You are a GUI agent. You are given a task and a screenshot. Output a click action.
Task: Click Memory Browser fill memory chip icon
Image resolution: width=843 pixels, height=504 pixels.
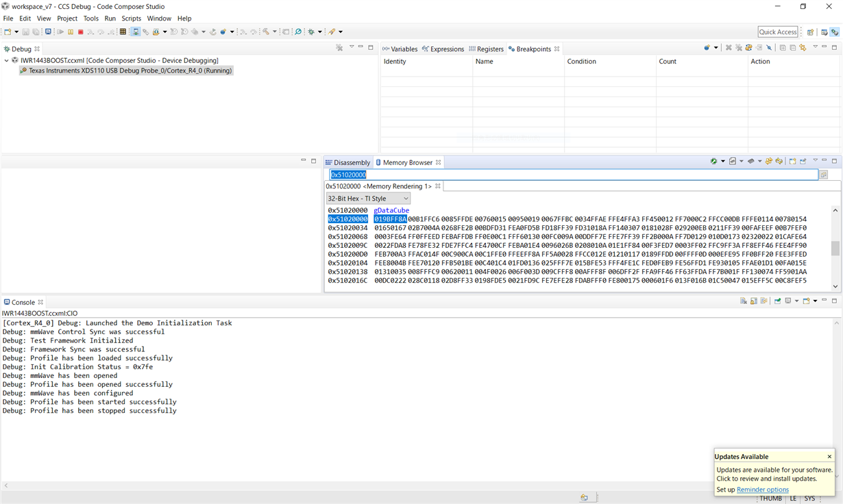[751, 161]
